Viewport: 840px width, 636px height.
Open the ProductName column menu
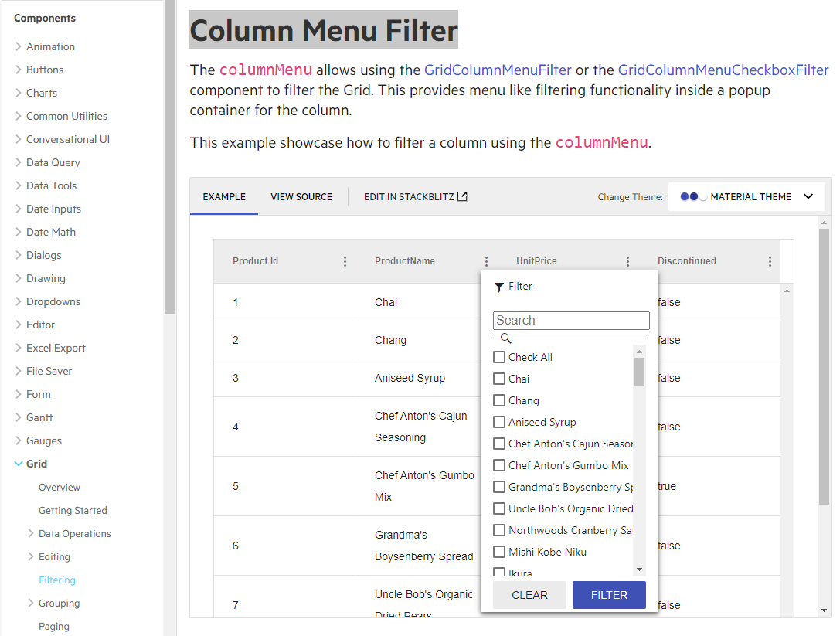coord(486,261)
